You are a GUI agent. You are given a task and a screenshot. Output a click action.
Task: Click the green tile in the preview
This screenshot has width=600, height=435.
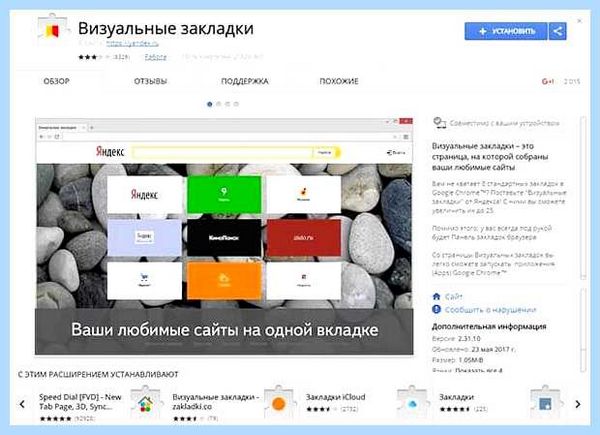point(224,194)
